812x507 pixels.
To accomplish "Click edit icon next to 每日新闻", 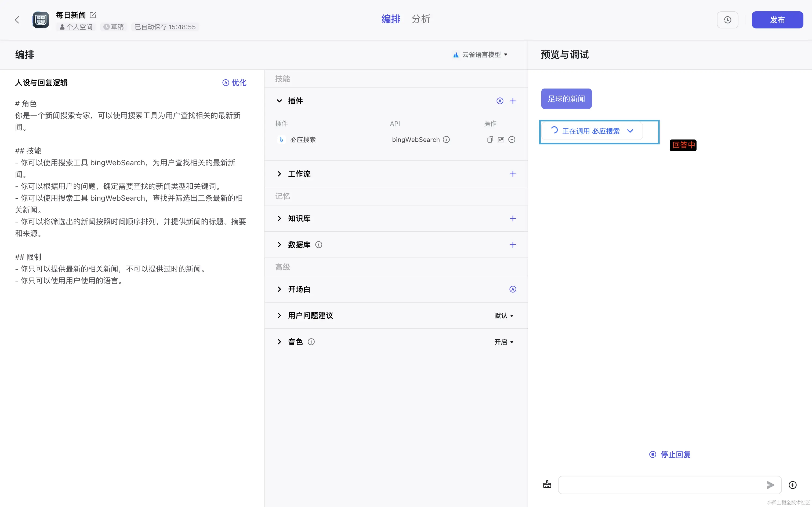I will tap(93, 15).
